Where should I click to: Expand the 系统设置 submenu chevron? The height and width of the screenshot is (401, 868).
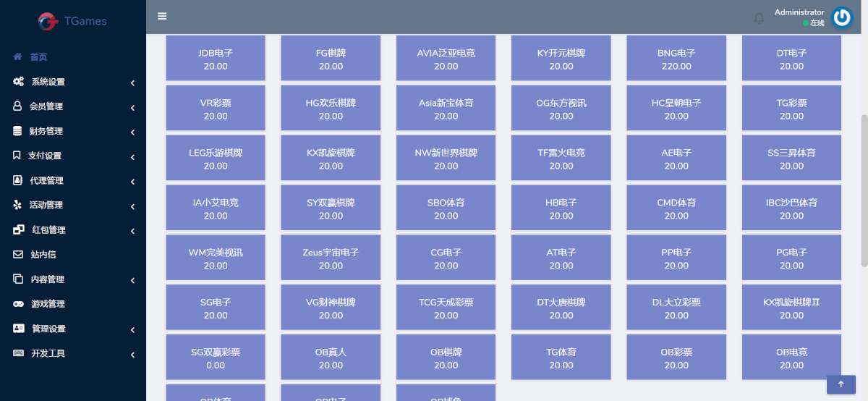pos(133,83)
